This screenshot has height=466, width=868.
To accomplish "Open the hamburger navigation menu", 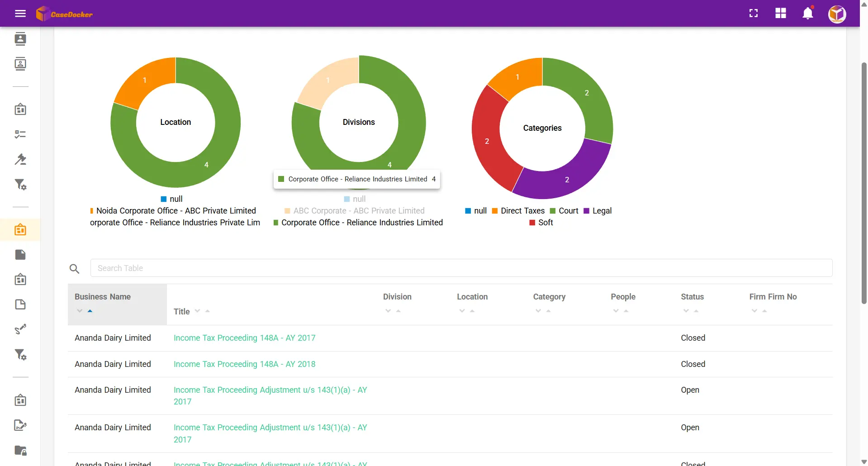I will (x=20, y=14).
